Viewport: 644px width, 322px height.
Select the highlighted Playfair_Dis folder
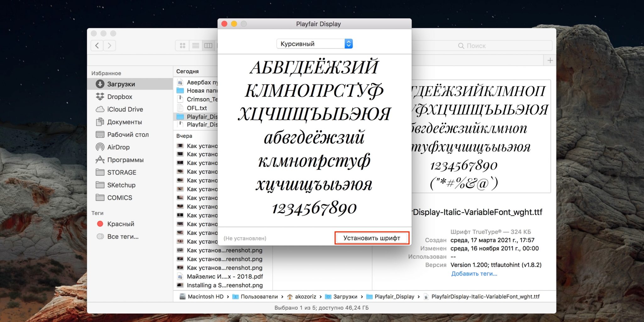click(196, 117)
